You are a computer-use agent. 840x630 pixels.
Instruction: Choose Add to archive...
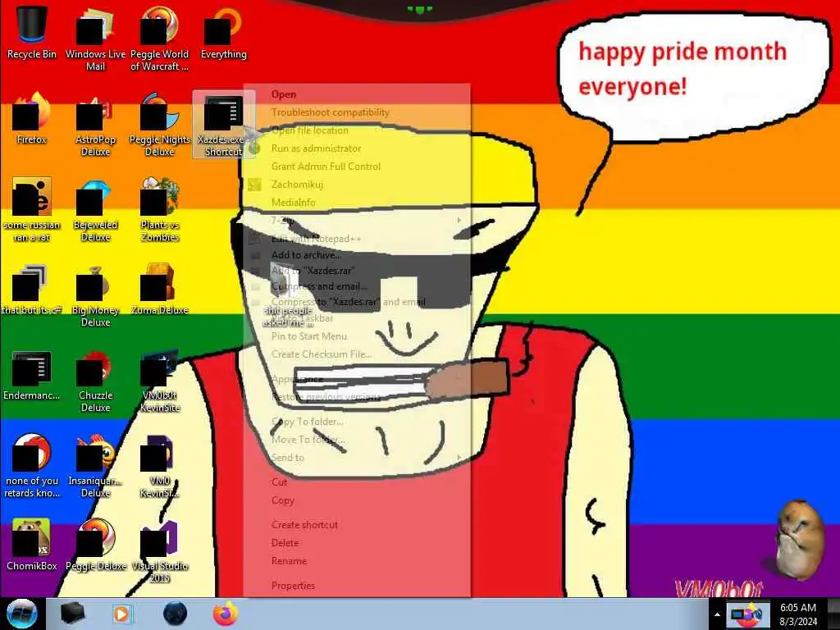(x=357, y=255)
